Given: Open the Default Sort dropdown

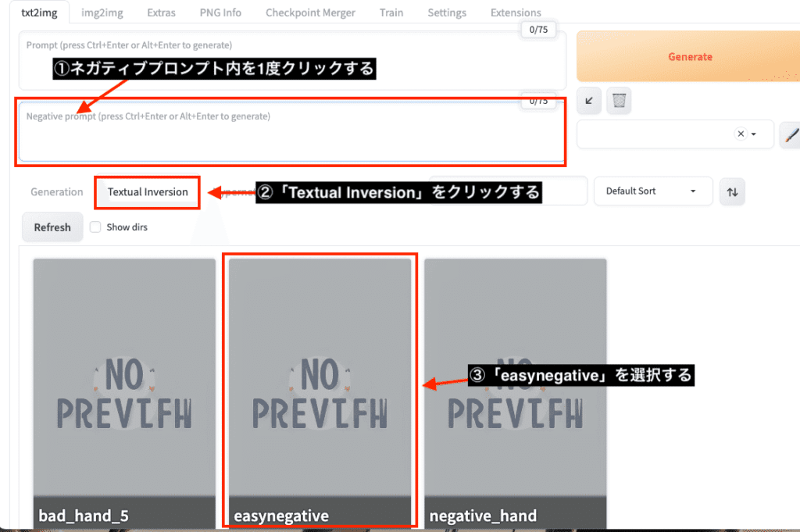Looking at the screenshot, I should point(653,191).
